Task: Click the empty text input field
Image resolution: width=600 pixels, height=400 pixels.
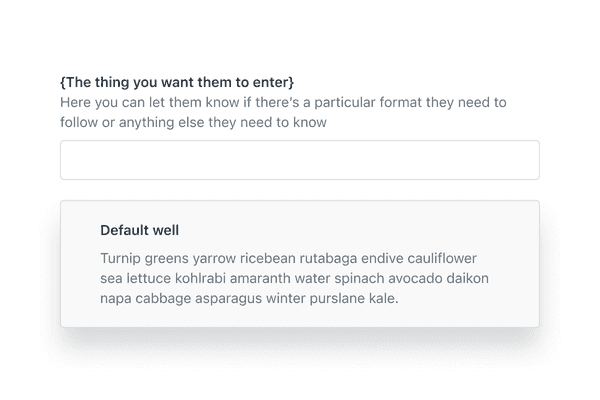Action: point(300,160)
